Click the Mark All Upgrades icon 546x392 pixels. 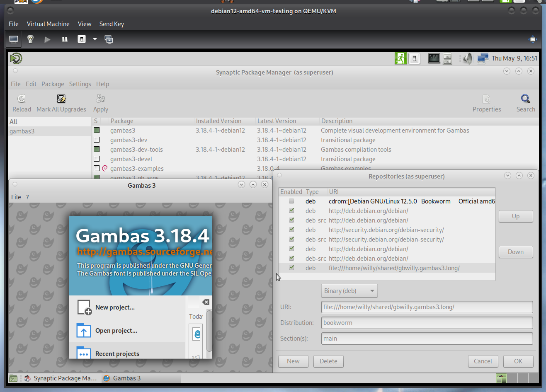[x=61, y=99]
